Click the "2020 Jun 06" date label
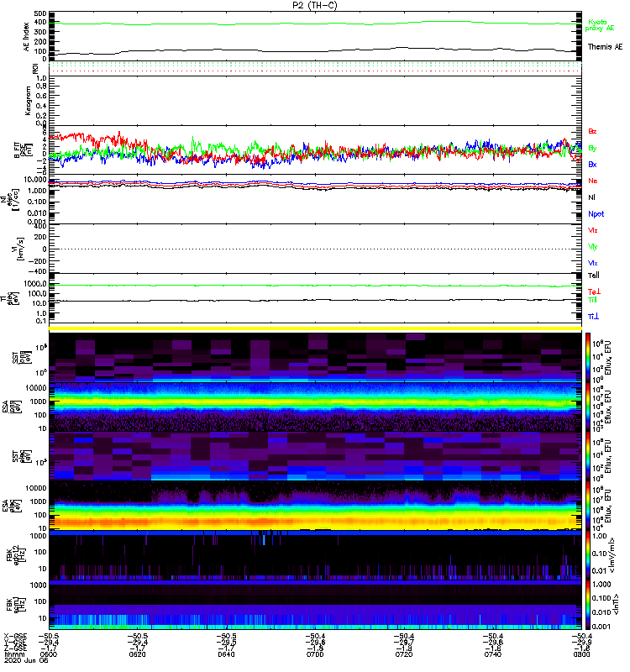The image size is (630, 672). click(x=26, y=660)
